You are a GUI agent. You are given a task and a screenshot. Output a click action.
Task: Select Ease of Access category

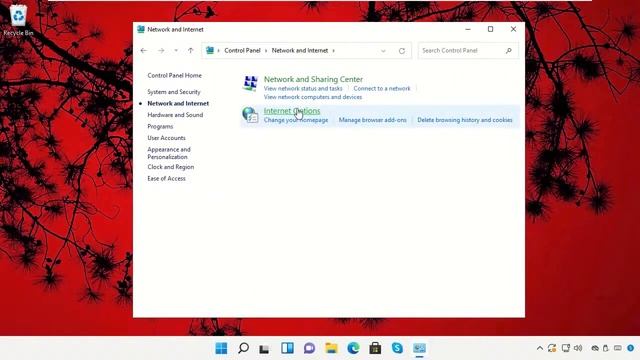pos(166,178)
